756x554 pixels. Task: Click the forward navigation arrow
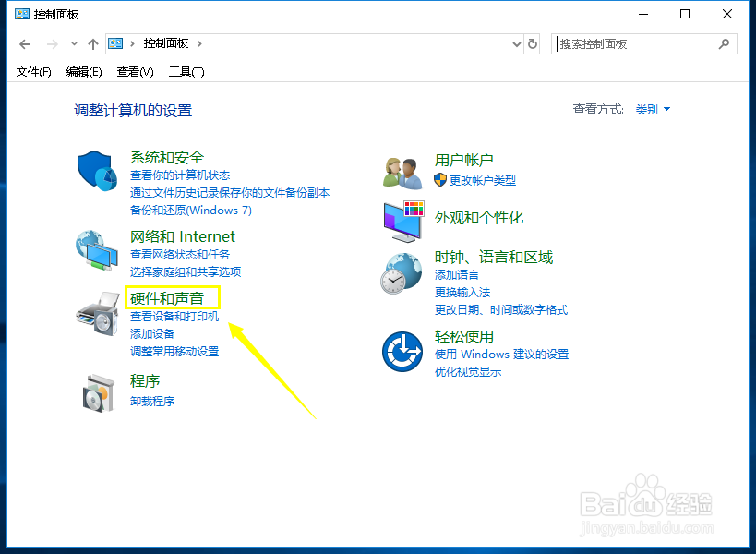(52, 44)
